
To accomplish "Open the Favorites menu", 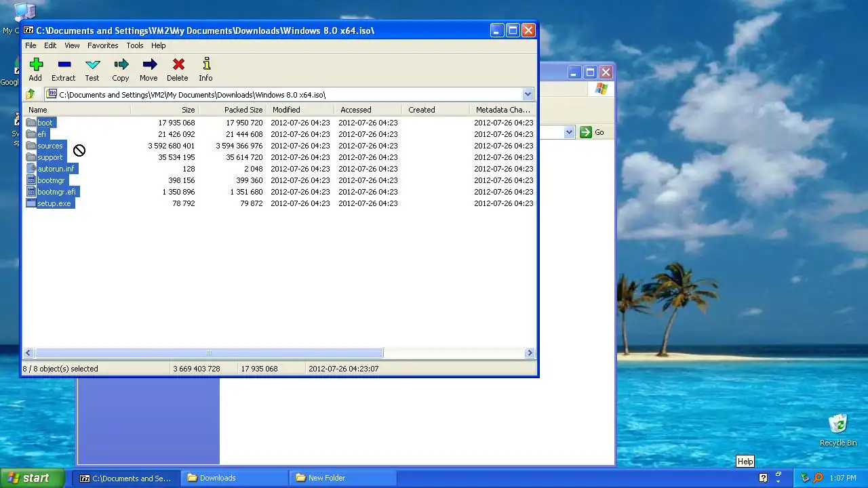I will click(102, 45).
